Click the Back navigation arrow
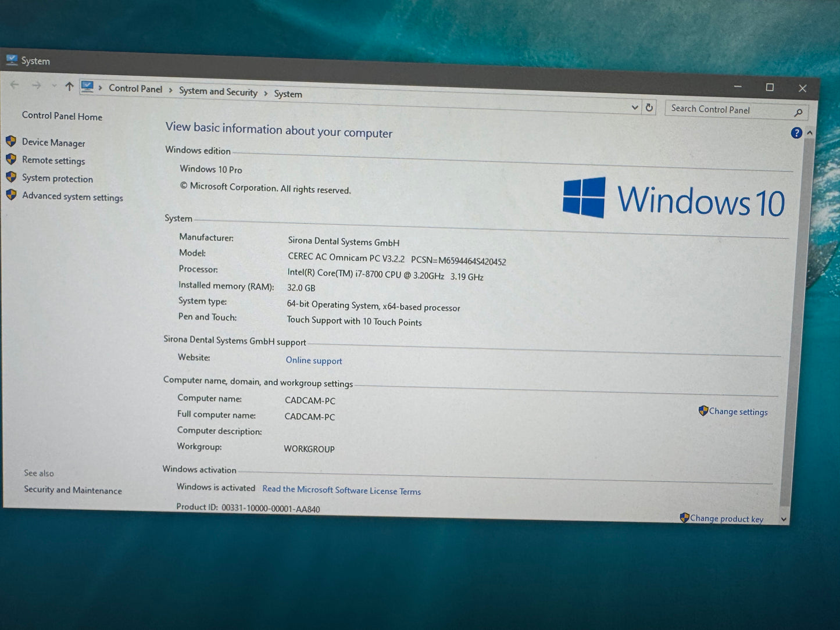 [15, 85]
